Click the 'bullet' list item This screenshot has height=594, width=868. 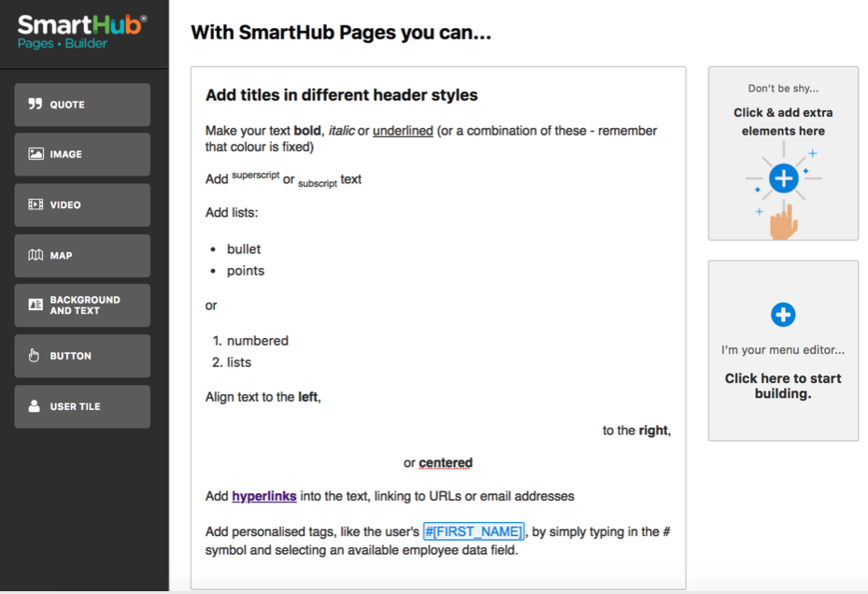coord(244,249)
